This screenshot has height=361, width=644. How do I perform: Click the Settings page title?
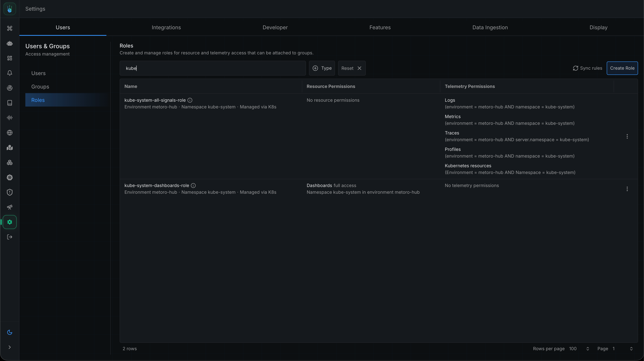pyautogui.click(x=35, y=9)
